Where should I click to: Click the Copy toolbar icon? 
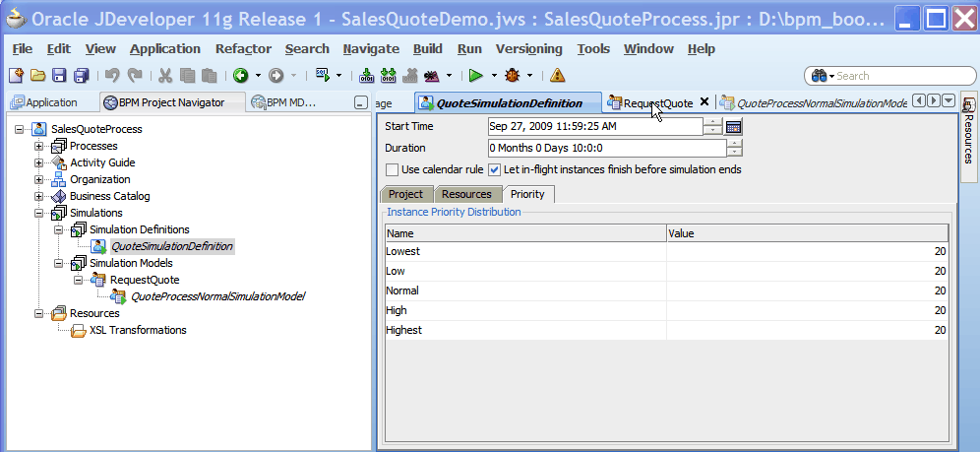(187, 76)
